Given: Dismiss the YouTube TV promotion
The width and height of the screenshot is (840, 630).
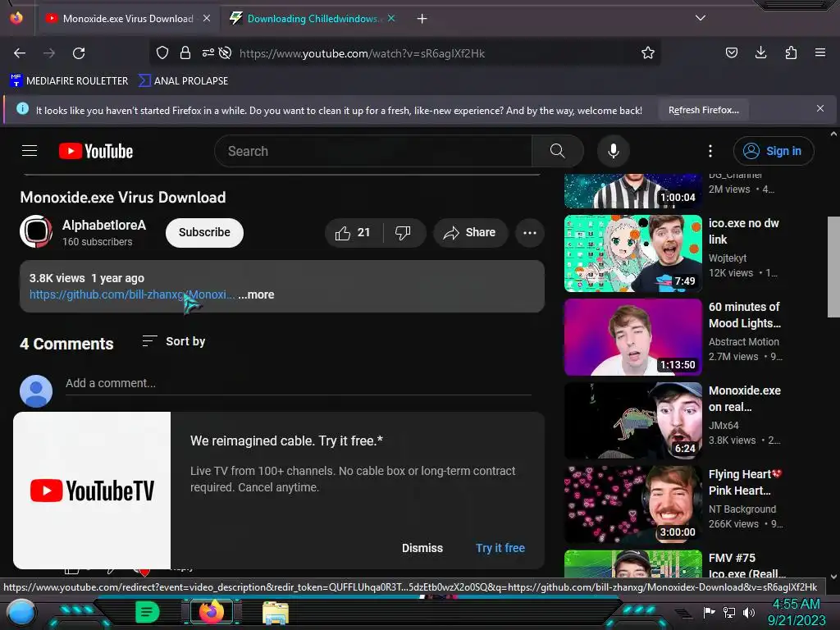Looking at the screenshot, I should tap(422, 548).
